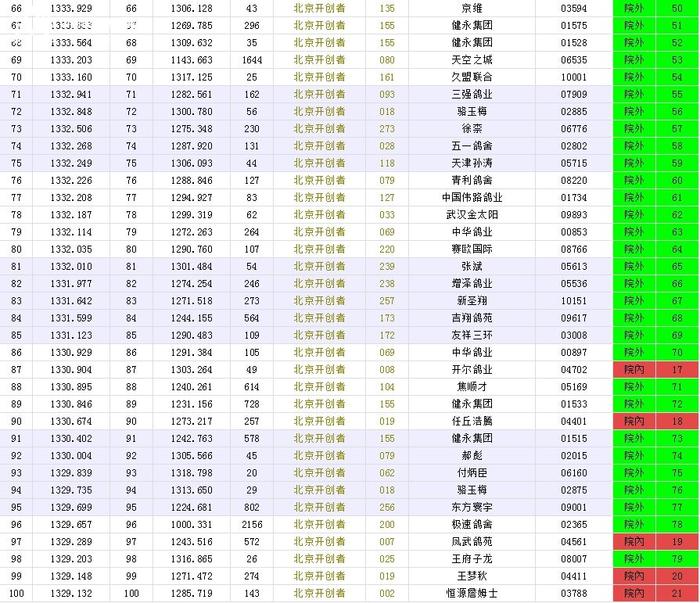
Task: Click the 中国伟路鸽业 entry
Action: point(472,198)
